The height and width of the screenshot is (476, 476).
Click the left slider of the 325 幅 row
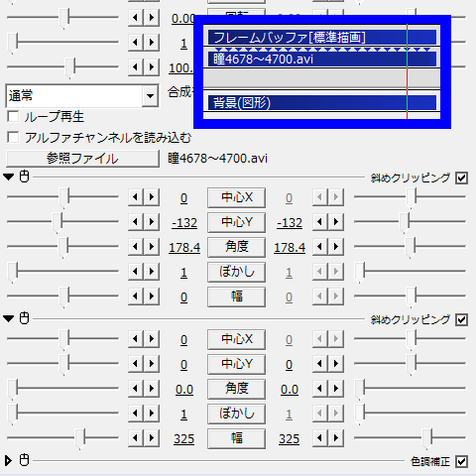pyautogui.click(x=62, y=438)
